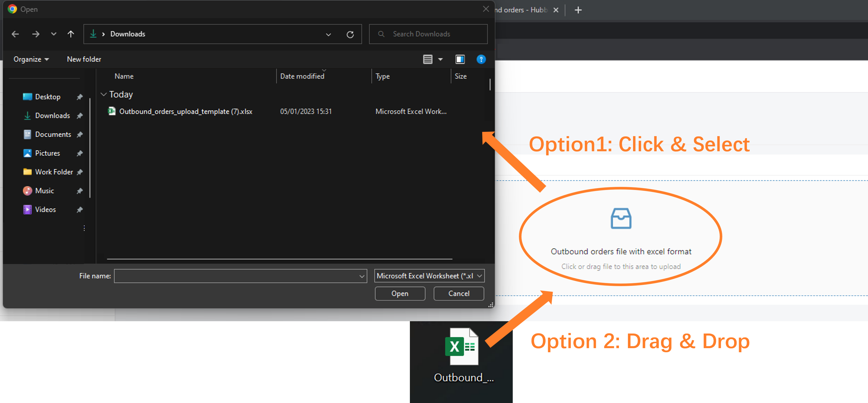Open Work Folder in the sidebar
Image resolution: width=868 pixels, height=403 pixels.
54,172
